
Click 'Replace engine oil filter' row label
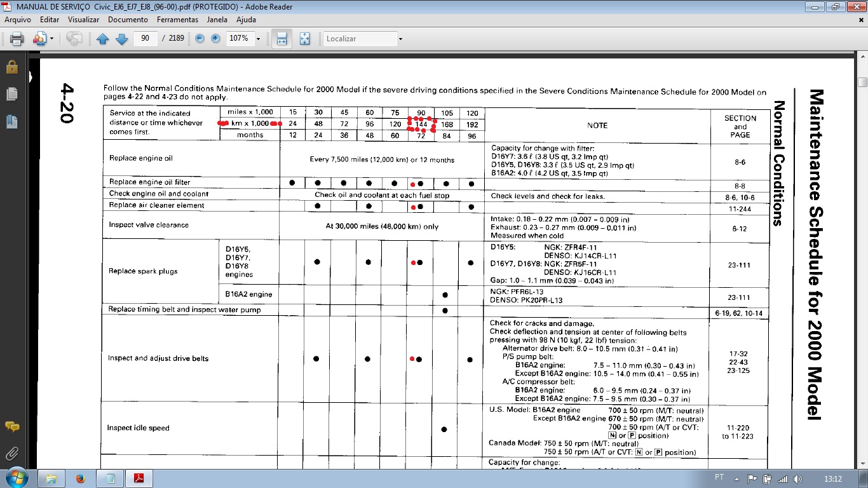(150, 182)
